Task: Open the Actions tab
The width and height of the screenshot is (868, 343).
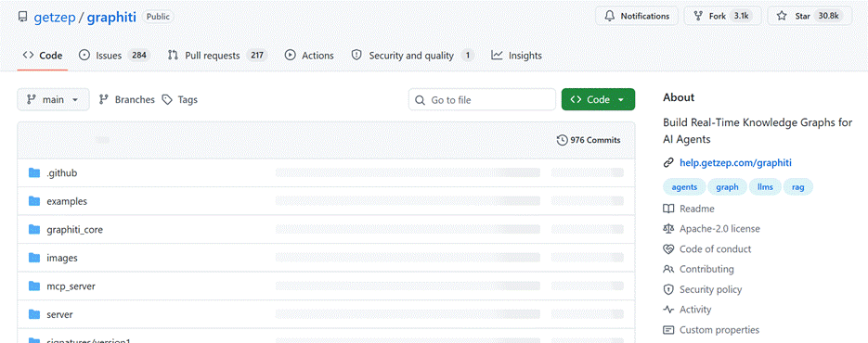Action: [309, 56]
